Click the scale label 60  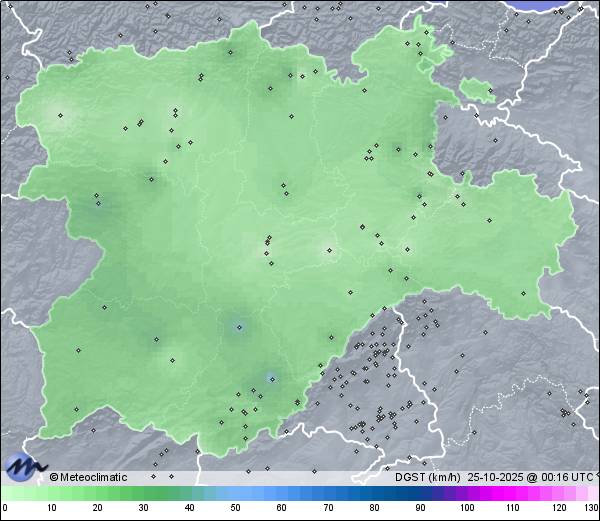tap(282, 508)
